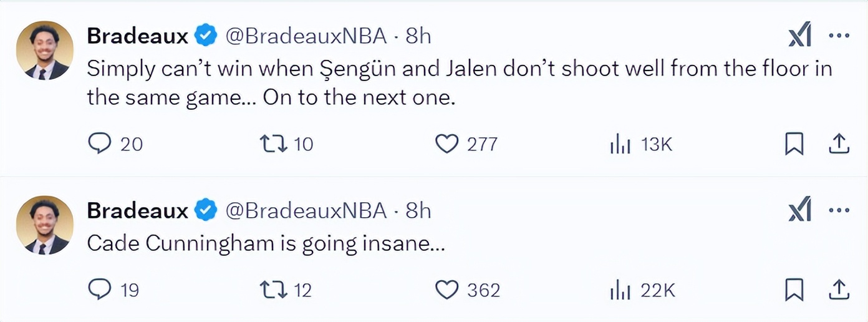Screen dimensions: 868x322
Task: Open Bradeaux display name on first tweet
Action: point(137,36)
